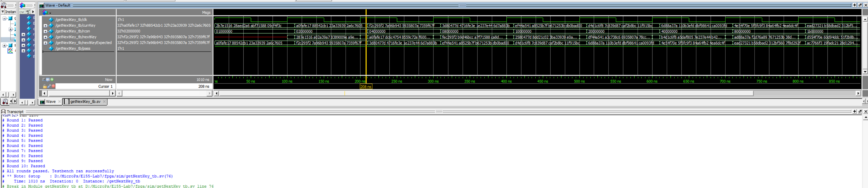Toggle the Cursor 1 lock icon
This screenshot has height=188, width=868.
coord(45,87)
